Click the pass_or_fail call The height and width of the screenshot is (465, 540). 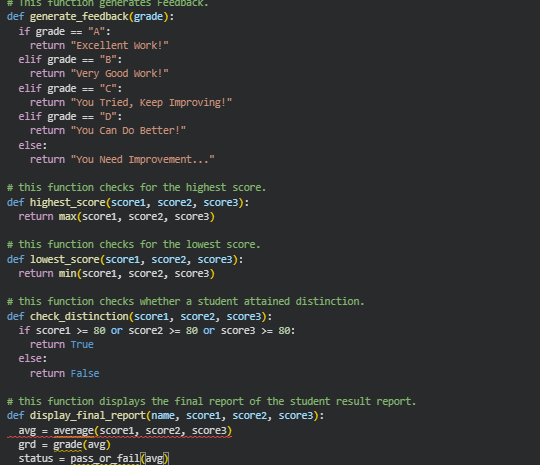(x=120, y=458)
